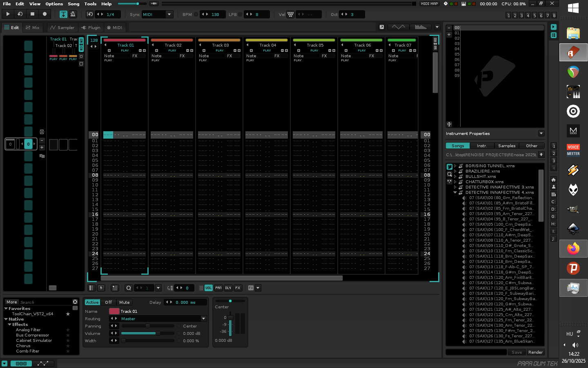The width and height of the screenshot is (588, 368).
Task: Show the PAN column toggle
Action: tap(218, 288)
